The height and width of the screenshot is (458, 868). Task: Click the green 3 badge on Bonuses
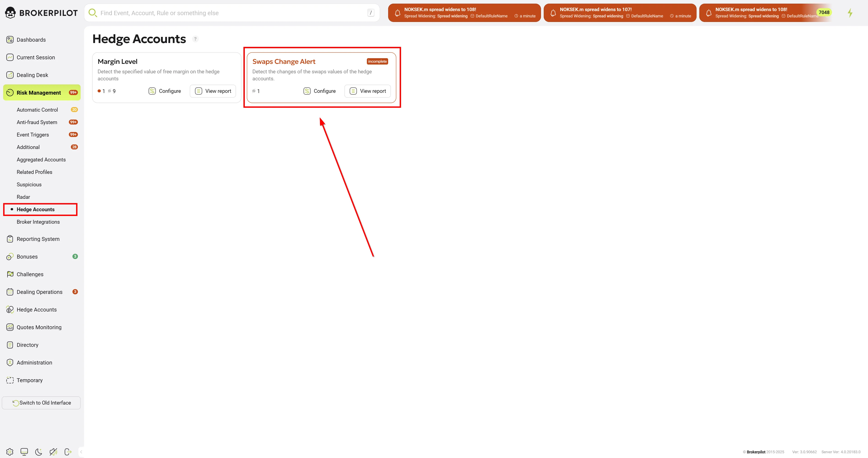(x=75, y=256)
